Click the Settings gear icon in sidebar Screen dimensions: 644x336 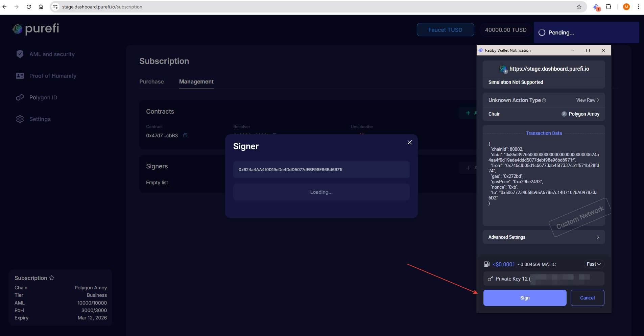pyautogui.click(x=20, y=119)
